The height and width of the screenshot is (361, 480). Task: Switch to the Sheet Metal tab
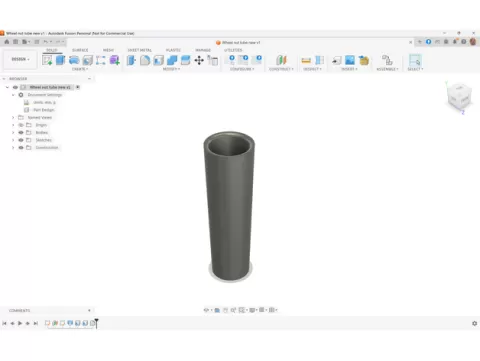point(140,50)
